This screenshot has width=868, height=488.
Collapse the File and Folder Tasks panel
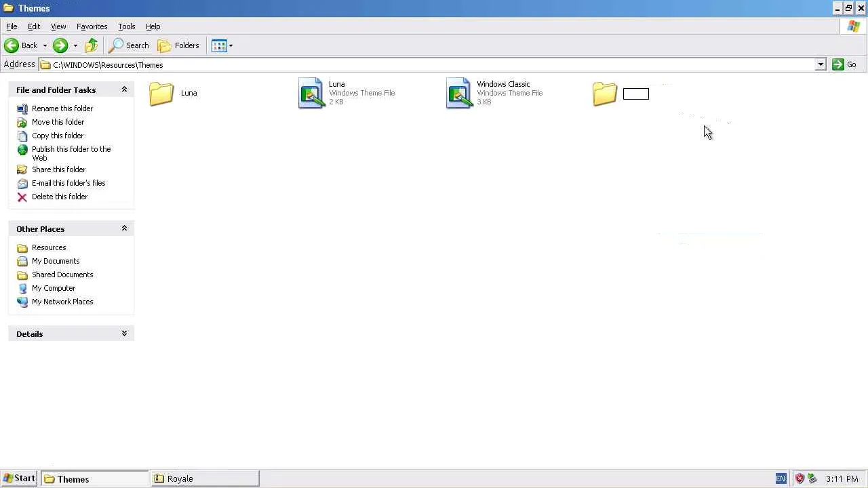click(x=124, y=89)
